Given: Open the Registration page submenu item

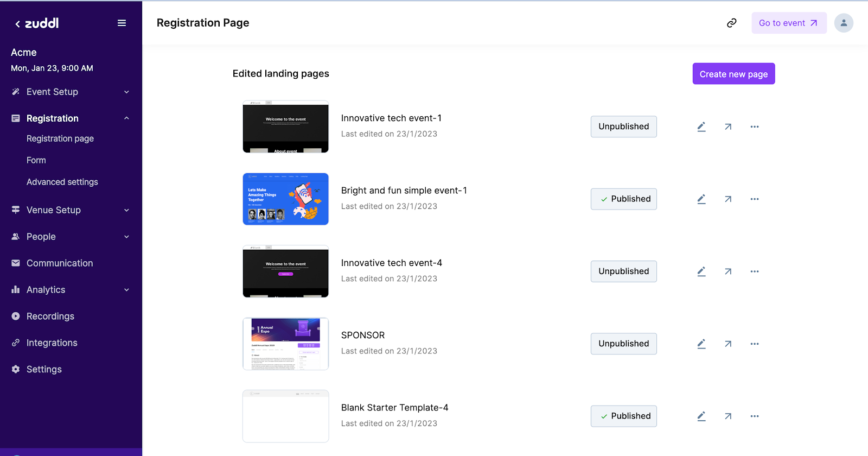Looking at the screenshot, I should 60,138.
